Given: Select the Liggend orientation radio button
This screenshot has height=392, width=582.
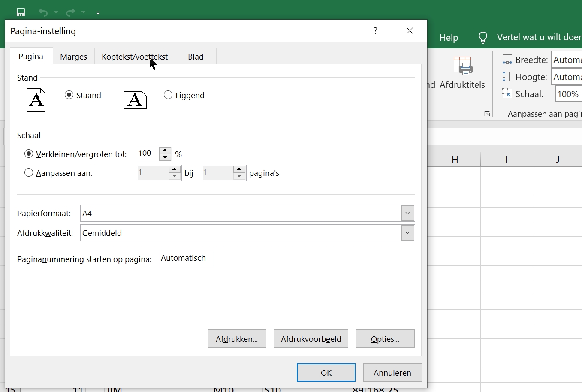Looking at the screenshot, I should coord(168,95).
